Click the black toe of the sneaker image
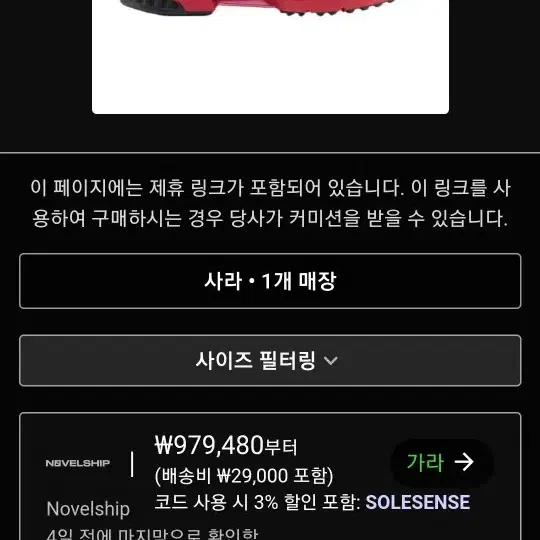This screenshot has width=540, height=540. 165,8
